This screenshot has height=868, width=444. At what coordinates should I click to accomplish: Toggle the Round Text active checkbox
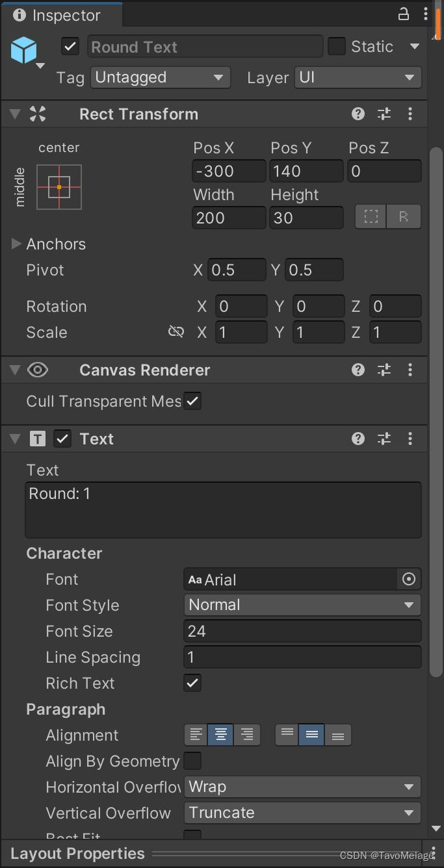pos(70,47)
